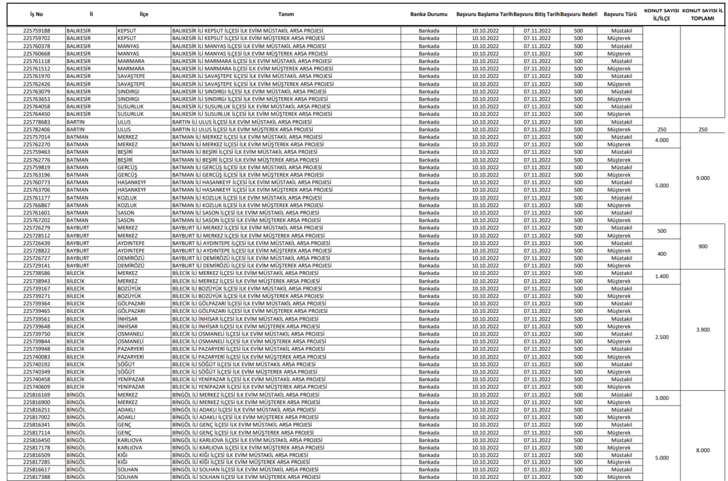Click 'Müstakil' in row 225761118

point(621,61)
